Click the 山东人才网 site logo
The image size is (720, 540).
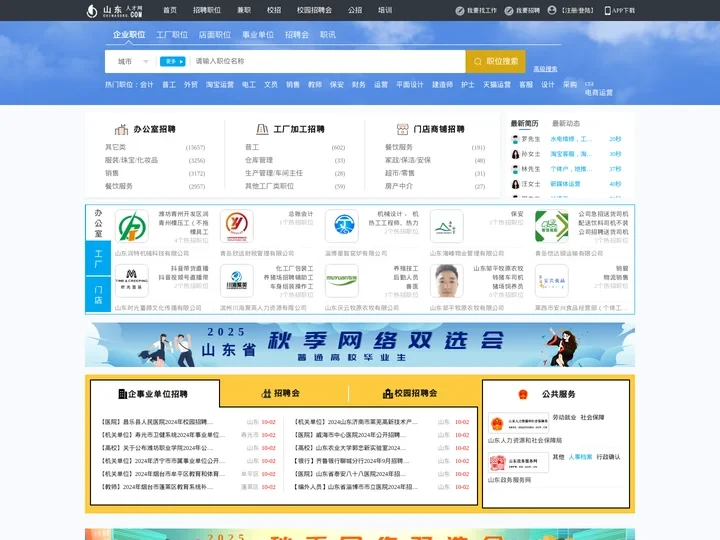[x=114, y=11]
